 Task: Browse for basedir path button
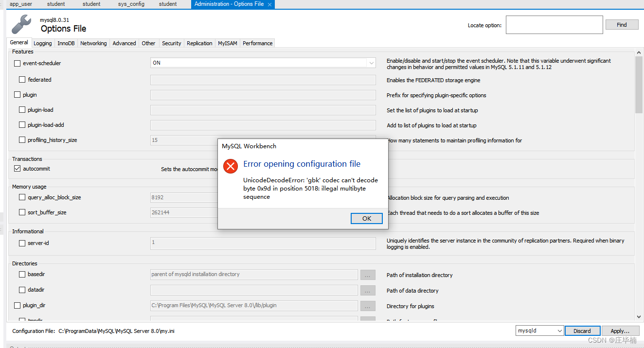tap(368, 275)
